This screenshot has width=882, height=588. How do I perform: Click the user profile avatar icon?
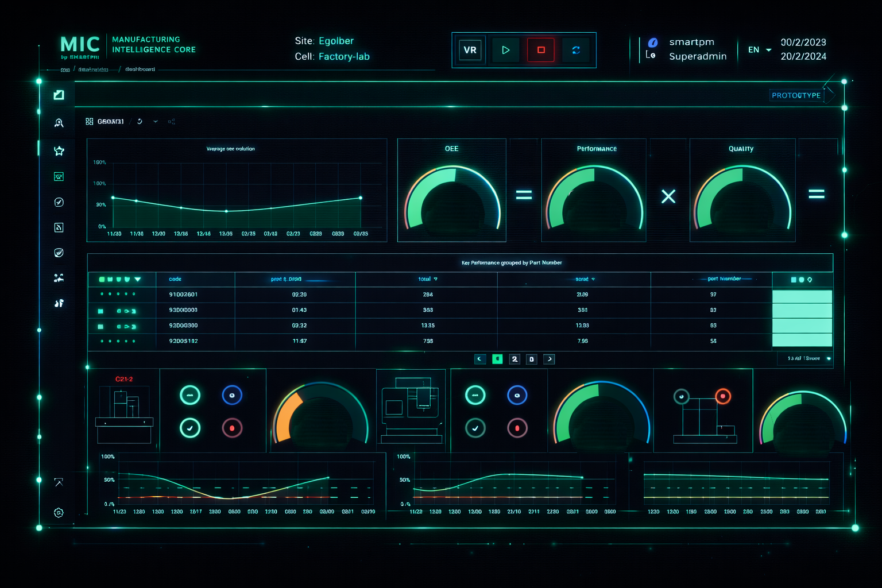coord(653,42)
